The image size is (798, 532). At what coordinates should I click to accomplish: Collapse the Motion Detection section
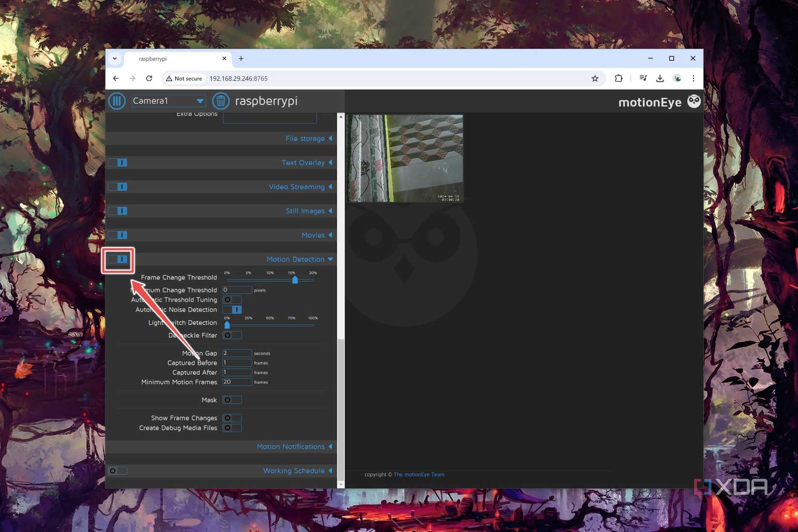pyautogui.click(x=300, y=259)
